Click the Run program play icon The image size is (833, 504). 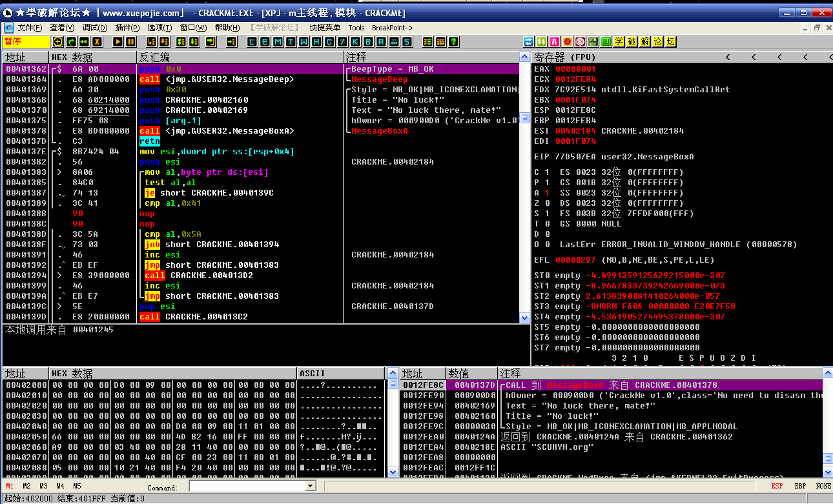pos(118,42)
